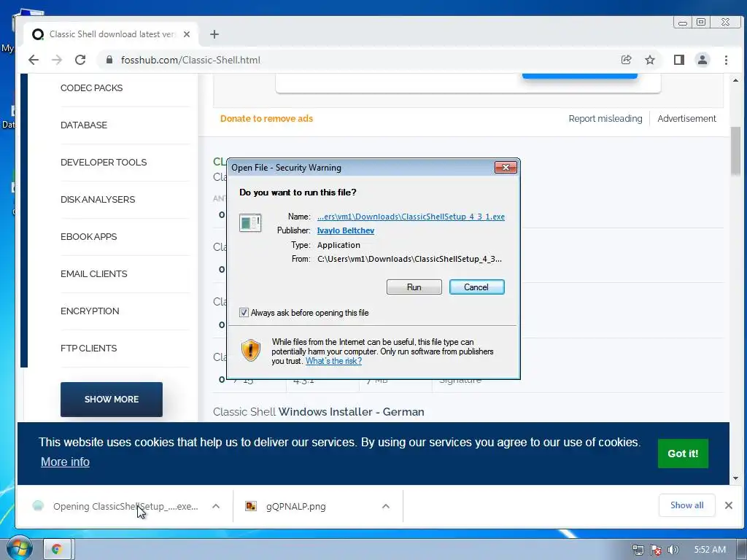
Task: Accept cookies with Got it! button
Action: coord(683,454)
